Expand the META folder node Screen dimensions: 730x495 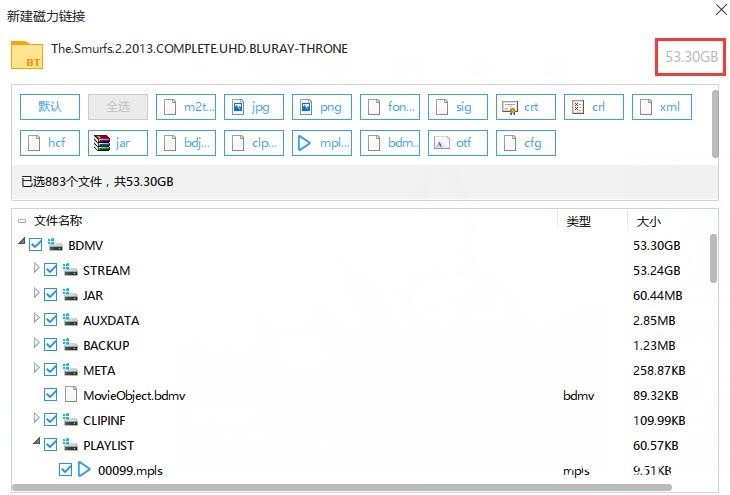pyautogui.click(x=36, y=368)
